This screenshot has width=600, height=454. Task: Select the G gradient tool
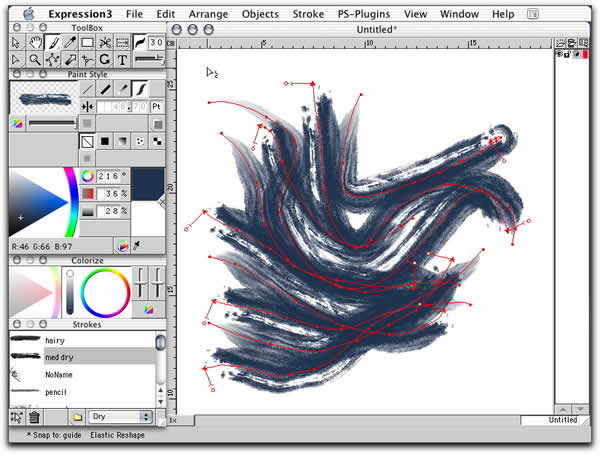[x=104, y=60]
